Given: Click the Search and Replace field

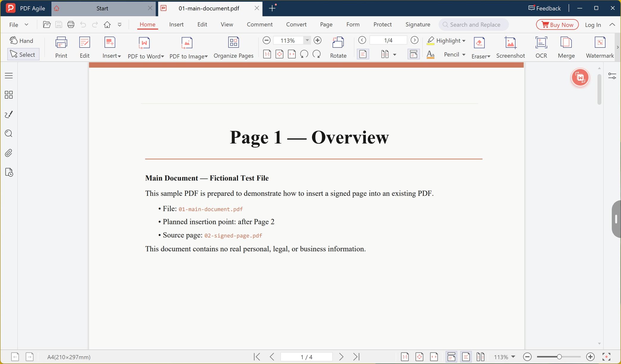Looking at the screenshot, I should 473,25.
